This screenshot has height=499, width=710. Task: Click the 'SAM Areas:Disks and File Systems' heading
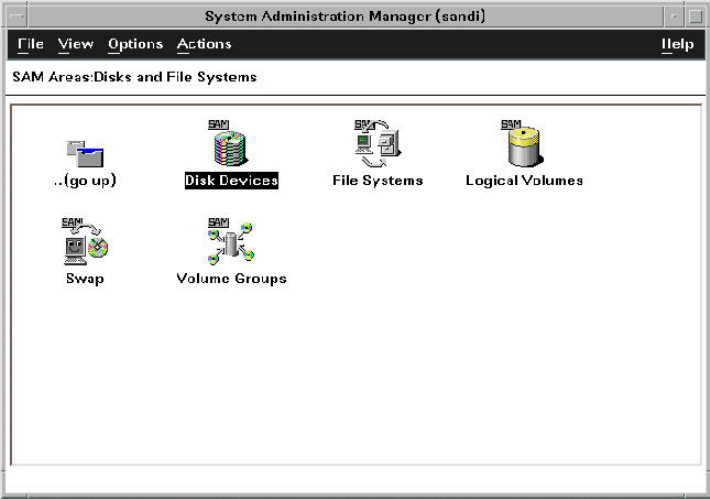tap(134, 77)
